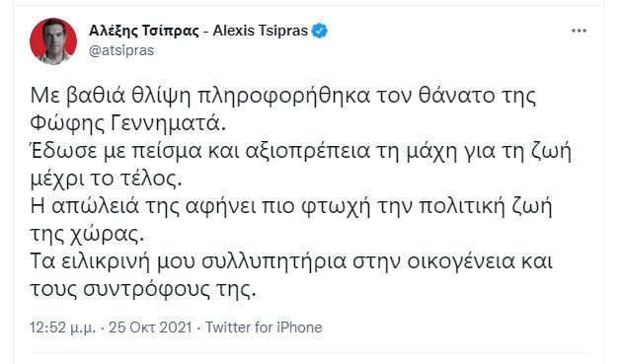
Task: Click the date 25 Οκτ 2021
Action: tap(150, 328)
